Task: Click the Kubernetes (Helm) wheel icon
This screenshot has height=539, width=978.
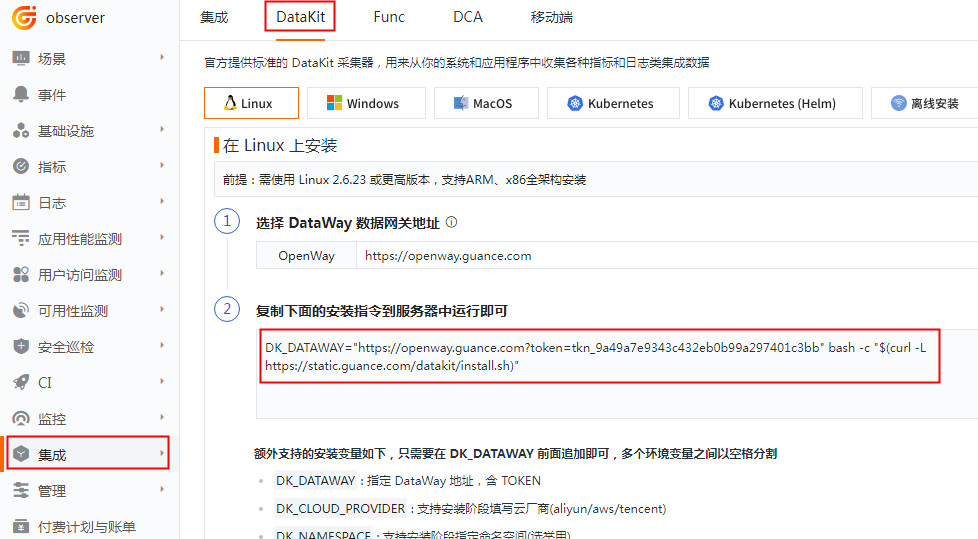Action: click(x=715, y=103)
